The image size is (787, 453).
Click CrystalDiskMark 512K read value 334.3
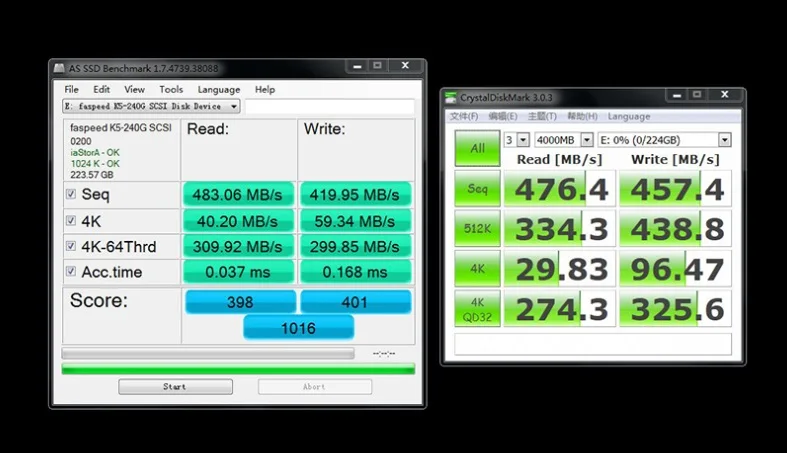[560, 229]
